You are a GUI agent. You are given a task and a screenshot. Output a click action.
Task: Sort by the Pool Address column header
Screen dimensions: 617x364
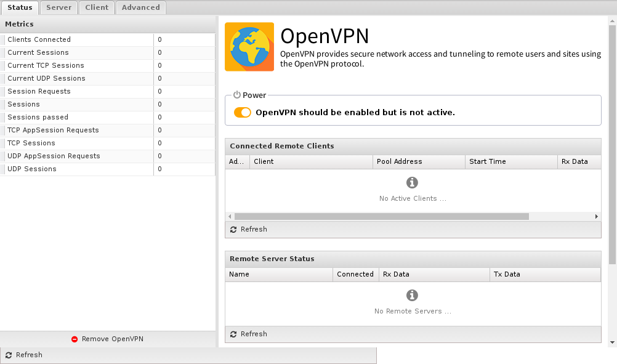coord(419,162)
